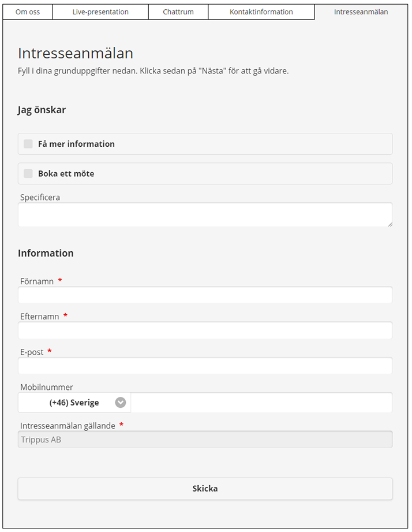
Task: Click the mobile number input field
Action: point(261,403)
